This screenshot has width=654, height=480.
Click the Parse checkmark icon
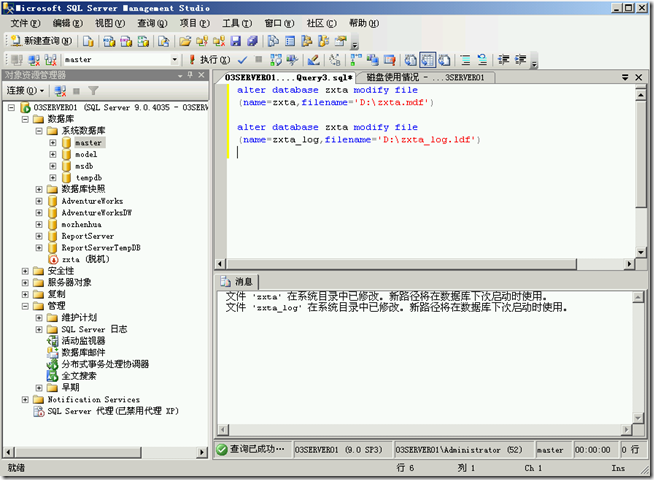click(x=242, y=60)
